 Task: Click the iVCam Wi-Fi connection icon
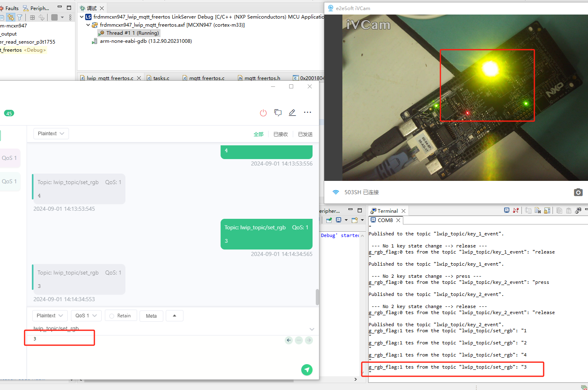click(x=336, y=192)
